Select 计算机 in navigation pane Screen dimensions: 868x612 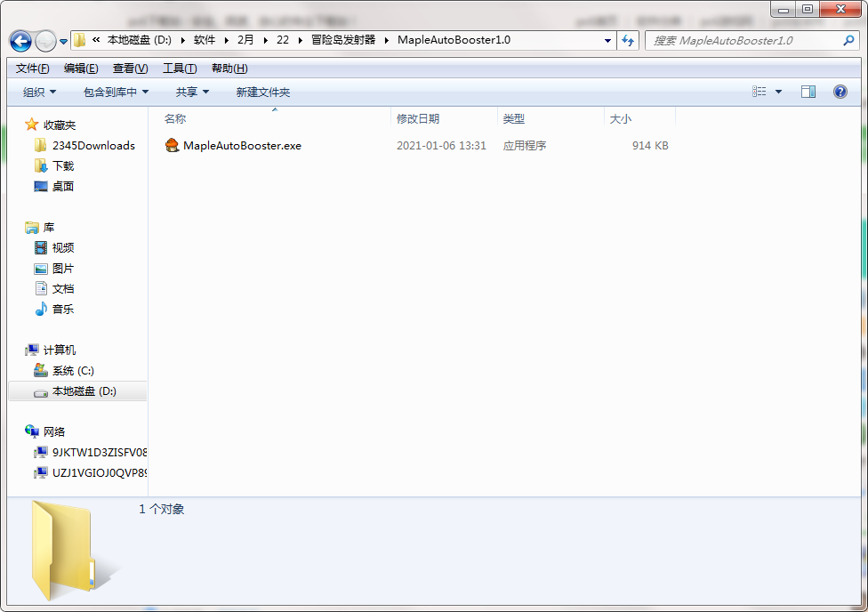60,350
